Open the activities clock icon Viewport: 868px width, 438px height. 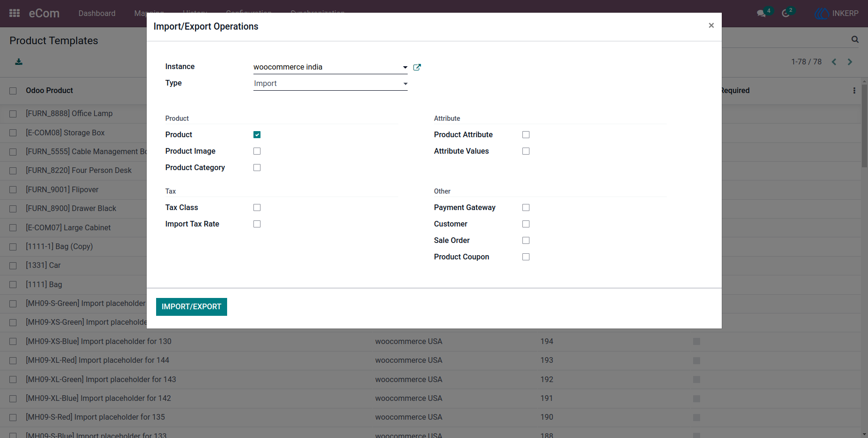click(786, 13)
